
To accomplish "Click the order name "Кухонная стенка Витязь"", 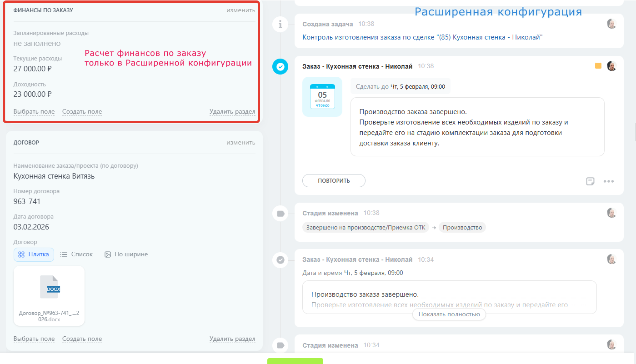I will tap(54, 176).
